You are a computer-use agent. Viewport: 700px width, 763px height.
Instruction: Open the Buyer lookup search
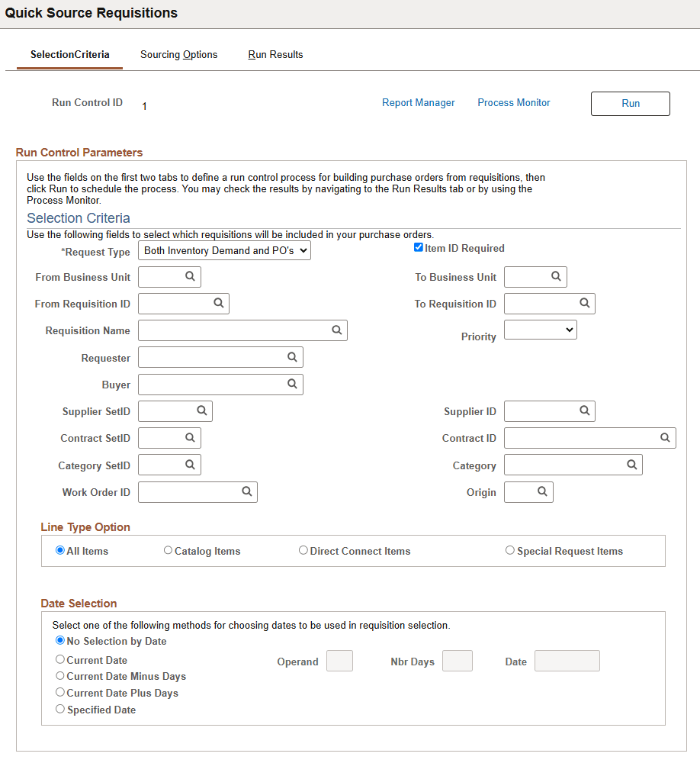click(292, 385)
